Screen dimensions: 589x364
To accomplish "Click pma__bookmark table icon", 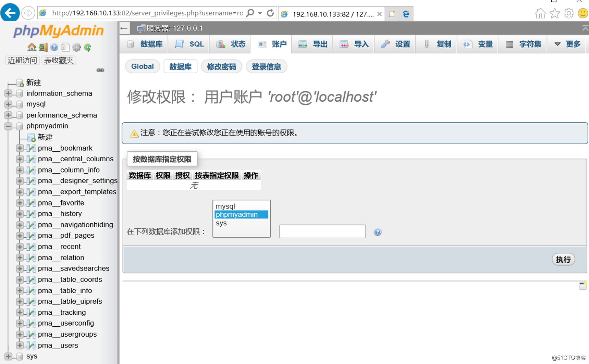I will [31, 148].
